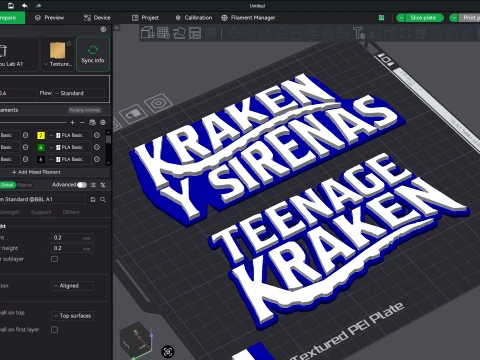Click the AMS sync icon next to minus
Screen dimensions: 480x360
pos(93,123)
